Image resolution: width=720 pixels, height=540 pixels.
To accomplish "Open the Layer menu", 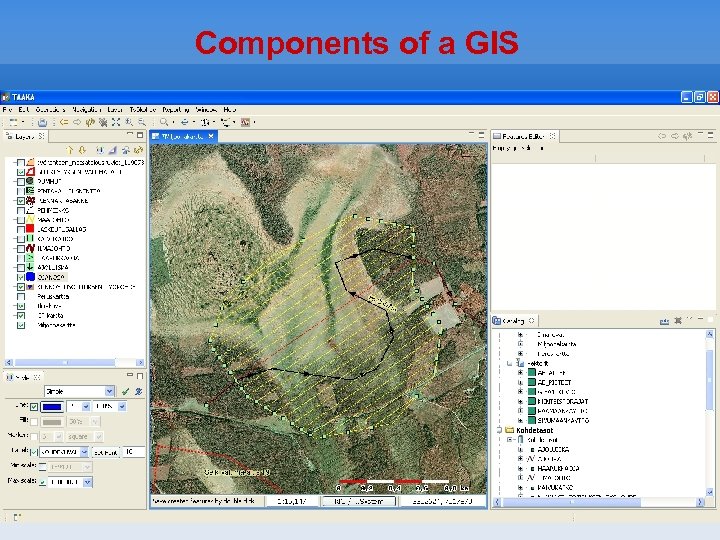I will [116, 108].
